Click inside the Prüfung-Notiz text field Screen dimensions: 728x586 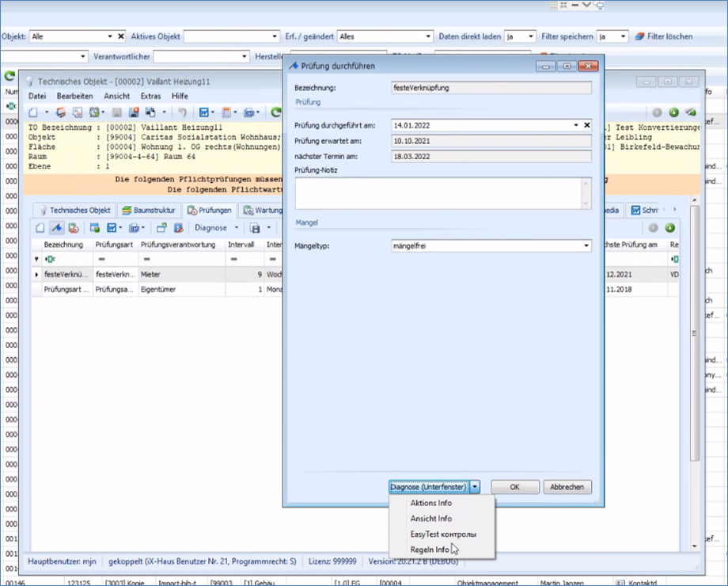[x=439, y=193]
